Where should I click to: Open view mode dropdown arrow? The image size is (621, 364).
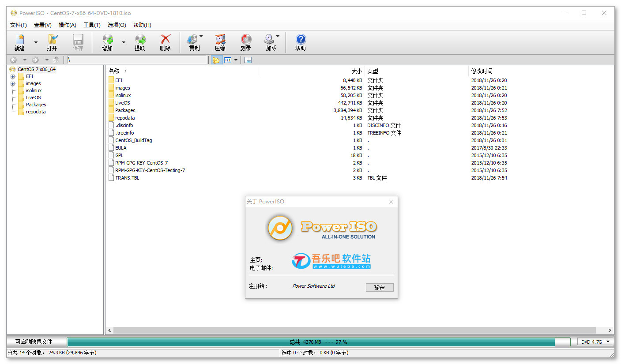[236, 60]
